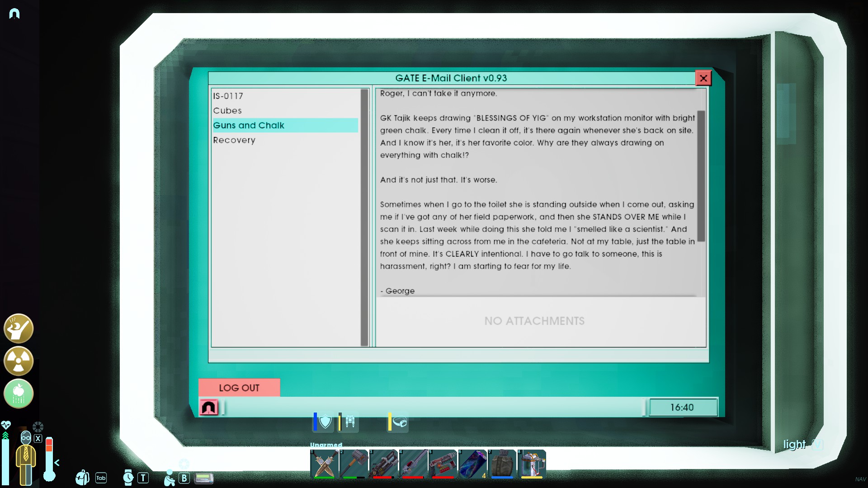This screenshot has width=868, height=488.
Task: Click the Unarmed label above hotbar
Action: pos(326,445)
